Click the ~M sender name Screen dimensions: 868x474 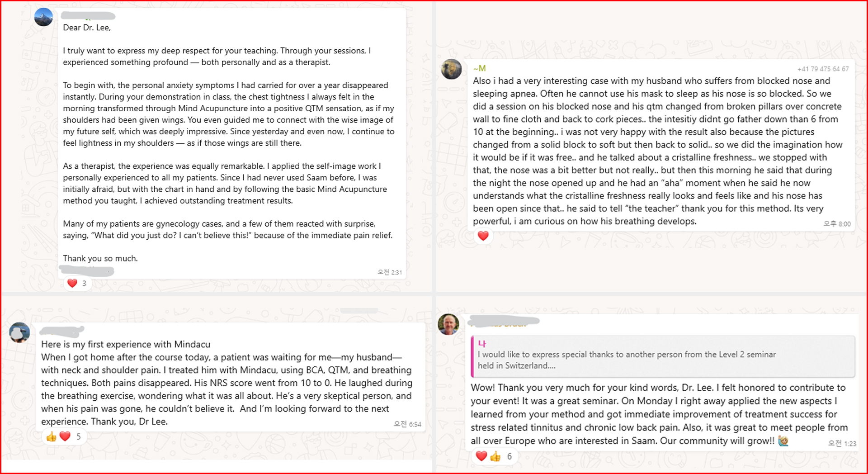point(479,68)
